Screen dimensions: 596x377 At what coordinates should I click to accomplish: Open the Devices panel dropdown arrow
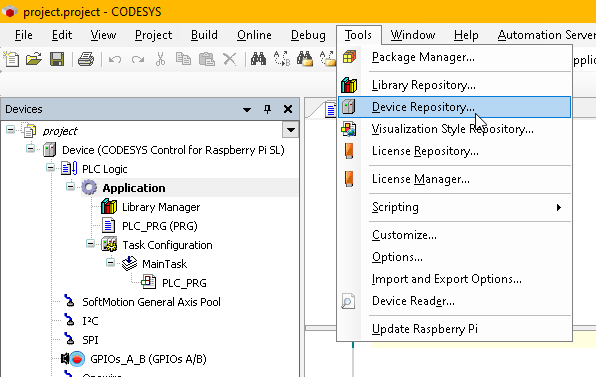point(247,110)
